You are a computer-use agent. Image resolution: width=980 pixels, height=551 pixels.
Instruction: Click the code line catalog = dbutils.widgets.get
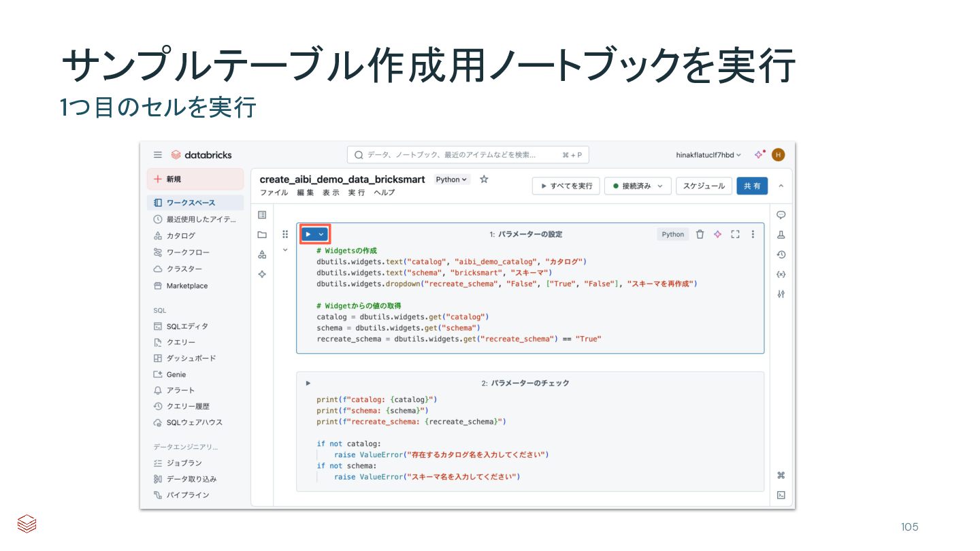pyautogui.click(x=403, y=317)
